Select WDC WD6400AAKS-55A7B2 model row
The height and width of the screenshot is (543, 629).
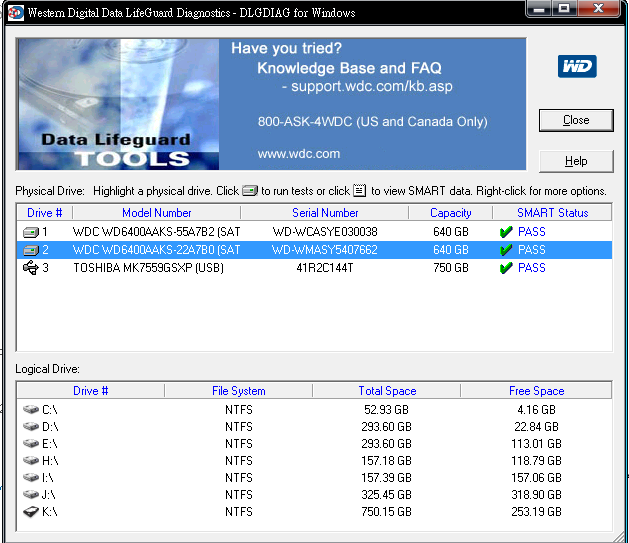[156, 232]
